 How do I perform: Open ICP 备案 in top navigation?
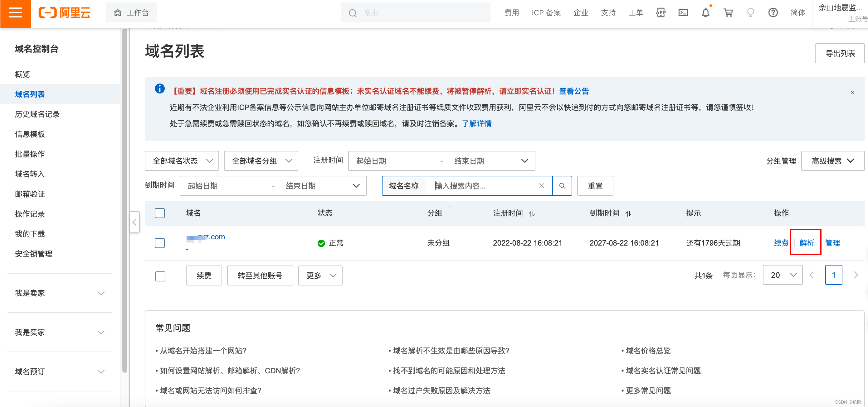(x=546, y=13)
